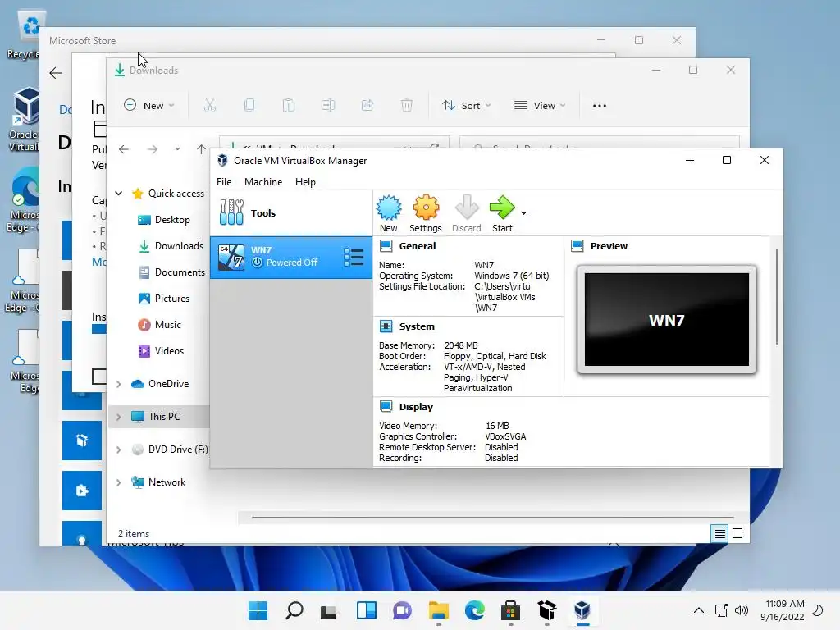Open the clock and date flyout
The height and width of the screenshot is (630, 840).
coord(782,610)
